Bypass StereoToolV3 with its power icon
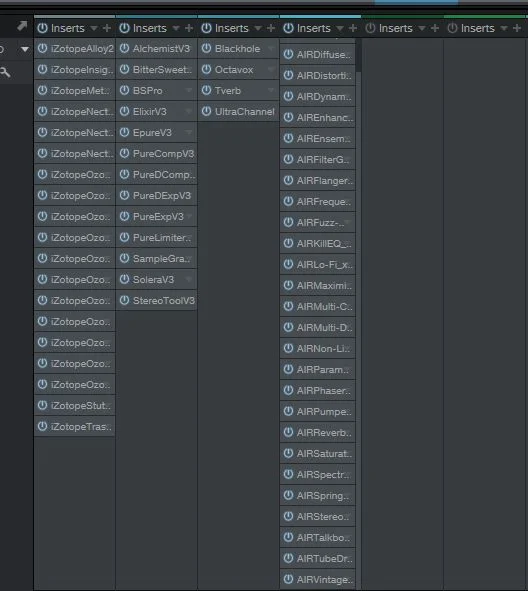This screenshot has height=591, width=528. click(x=124, y=301)
